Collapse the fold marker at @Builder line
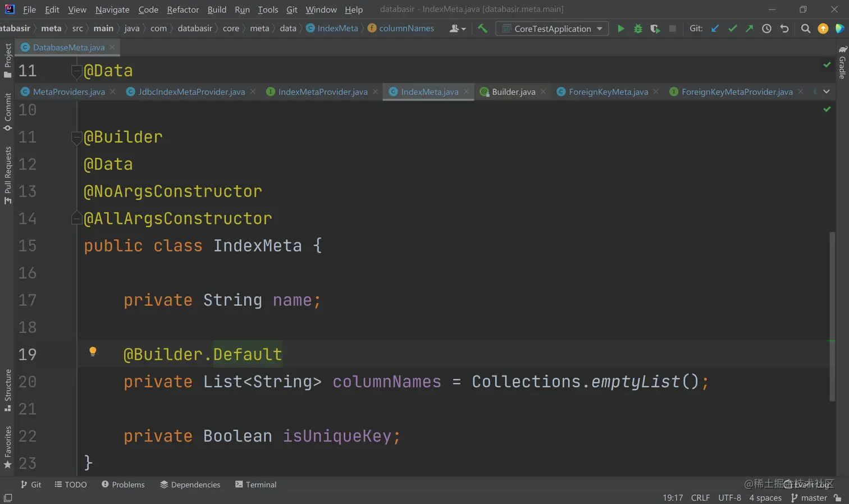This screenshot has height=504, width=849. click(x=77, y=137)
